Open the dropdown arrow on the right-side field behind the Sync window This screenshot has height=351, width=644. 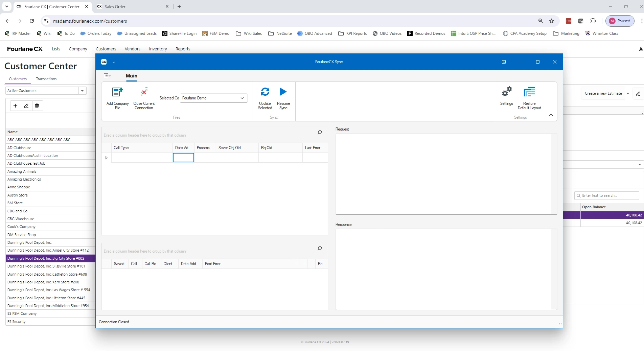pos(640,165)
